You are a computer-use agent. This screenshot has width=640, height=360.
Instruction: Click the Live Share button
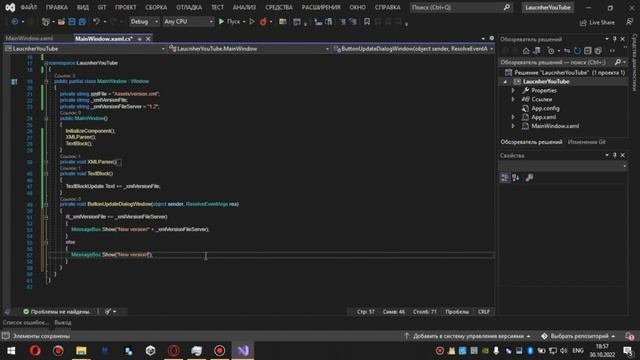[x=597, y=22]
